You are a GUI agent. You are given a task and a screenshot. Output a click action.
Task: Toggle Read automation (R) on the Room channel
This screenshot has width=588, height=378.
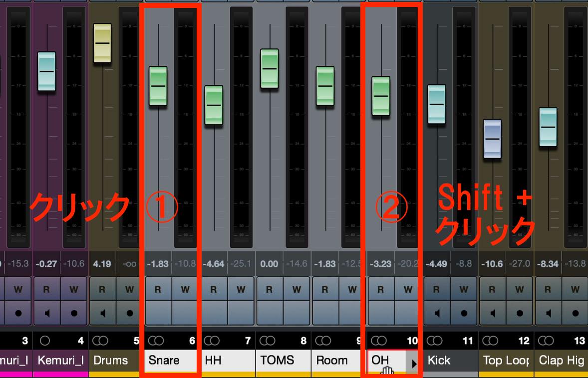point(325,289)
